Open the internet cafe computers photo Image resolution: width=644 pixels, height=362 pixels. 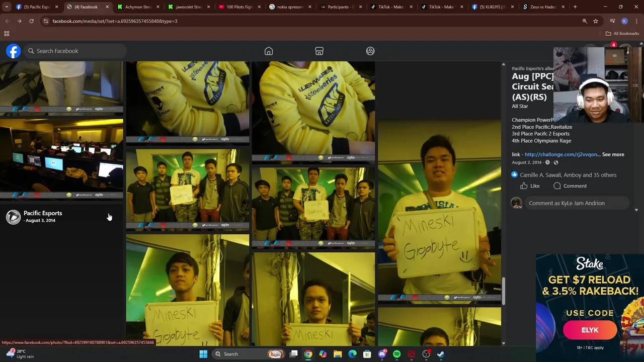tap(61, 159)
